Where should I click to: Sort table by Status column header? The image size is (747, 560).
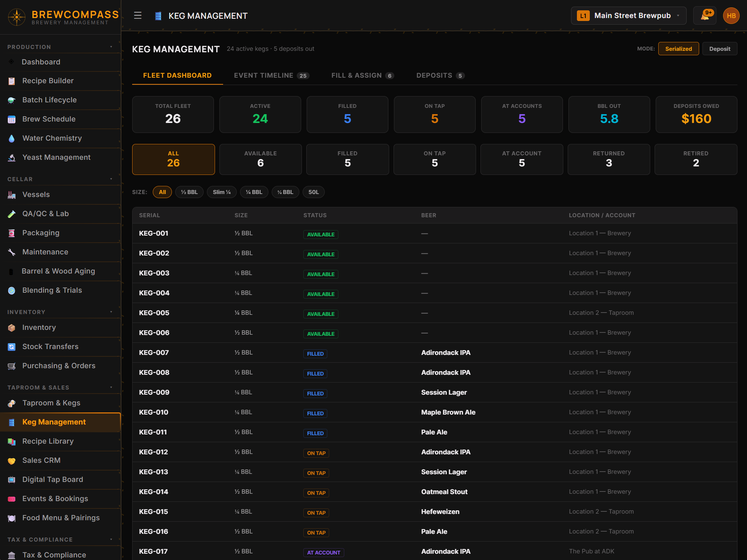(315, 215)
